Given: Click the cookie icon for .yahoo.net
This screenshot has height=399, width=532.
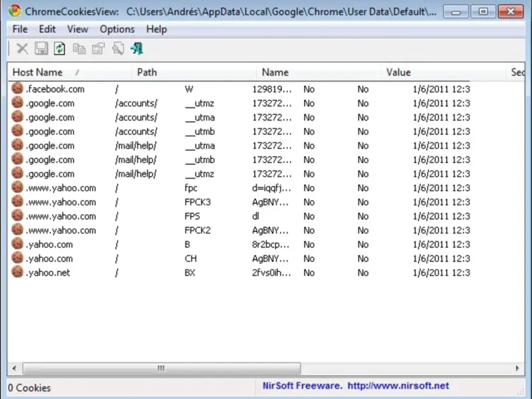Looking at the screenshot, I should [17, 272].
